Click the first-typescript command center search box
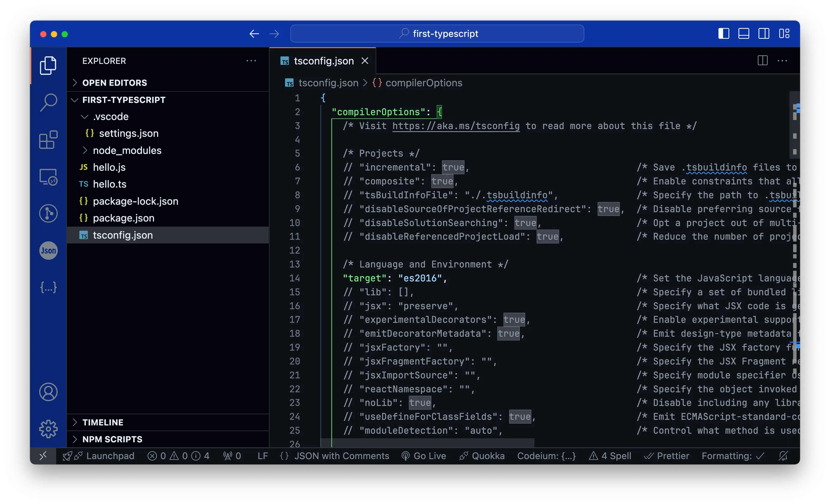This screenshot has height=504, width=830. pos(437,34)
